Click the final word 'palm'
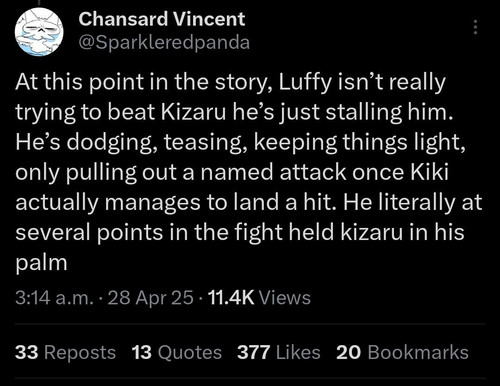The height and width of the screenshot is (386, 500). click(x=41, y=263)
